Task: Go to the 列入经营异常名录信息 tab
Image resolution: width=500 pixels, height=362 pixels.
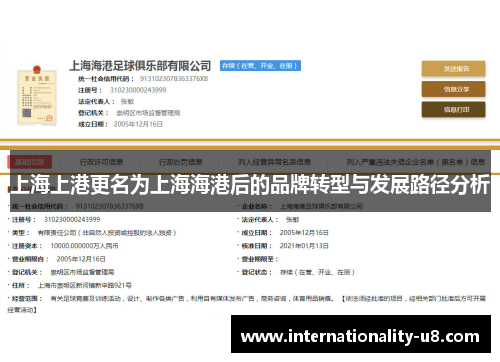Action: pos(274,162)
